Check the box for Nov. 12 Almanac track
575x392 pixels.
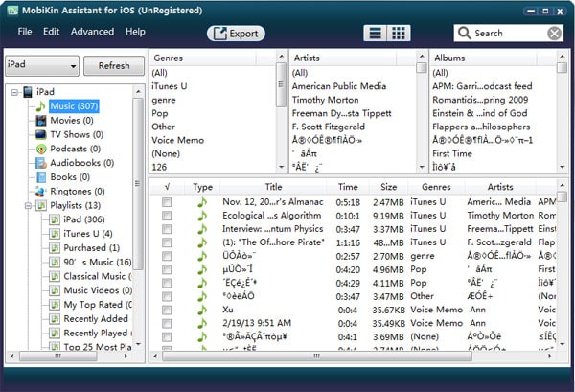[x=167, y=202]
